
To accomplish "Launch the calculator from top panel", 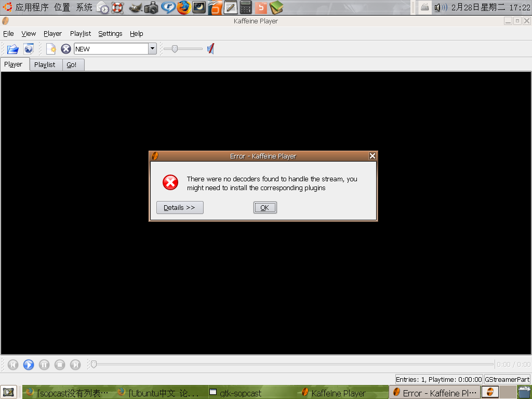I will pyautogui.click(x=246, y=7).
